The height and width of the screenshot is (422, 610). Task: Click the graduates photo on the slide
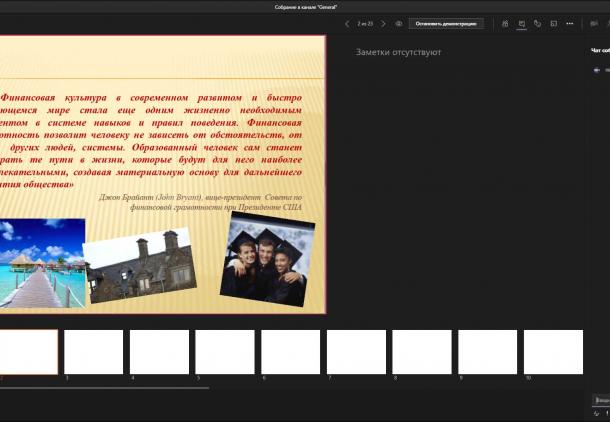[267, 260]
